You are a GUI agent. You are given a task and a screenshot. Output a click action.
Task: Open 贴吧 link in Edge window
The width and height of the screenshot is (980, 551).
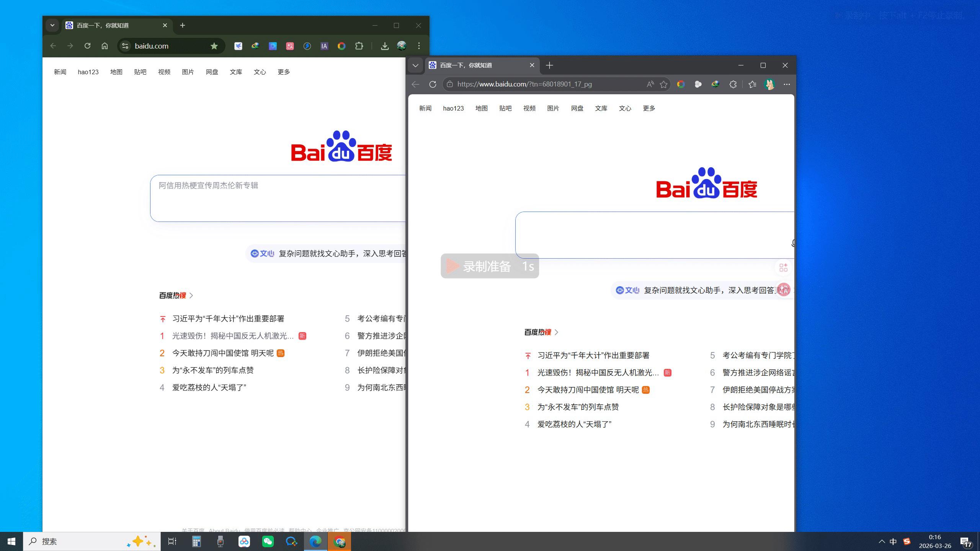click(x=505, y=108)
